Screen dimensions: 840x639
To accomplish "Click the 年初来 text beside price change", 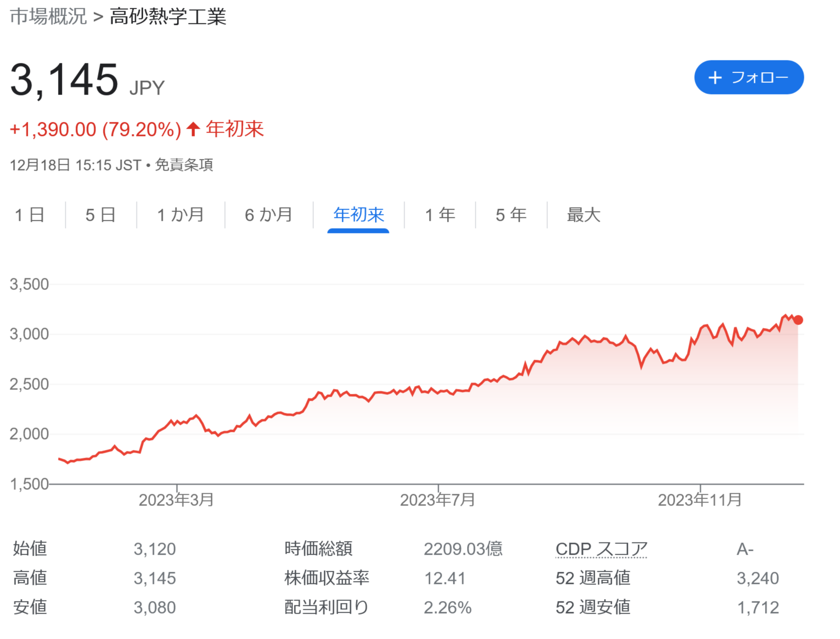I will (x=234, y=130).
